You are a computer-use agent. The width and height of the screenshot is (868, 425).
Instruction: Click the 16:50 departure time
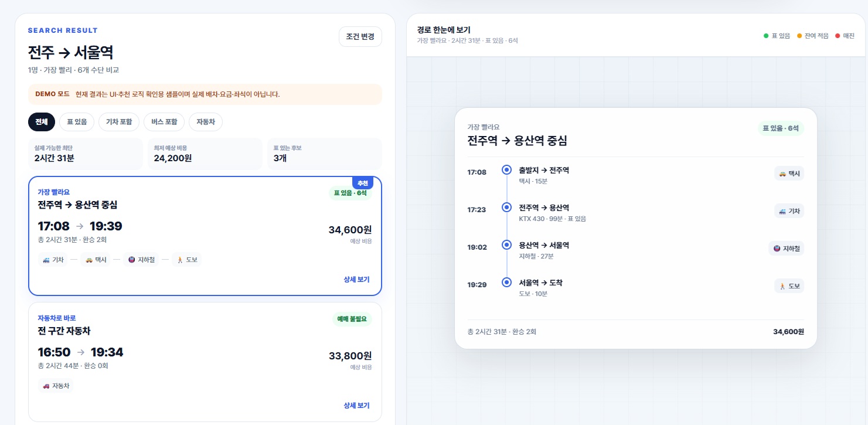(54, 352)
